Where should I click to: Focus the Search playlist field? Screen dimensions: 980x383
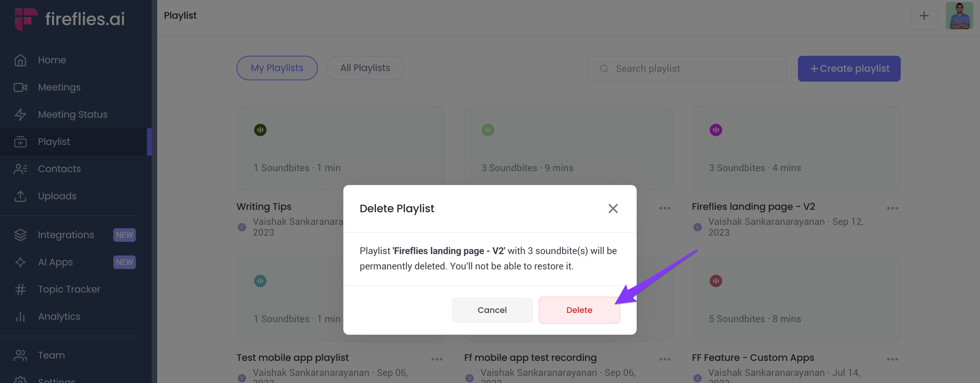[x=687, y=69]
